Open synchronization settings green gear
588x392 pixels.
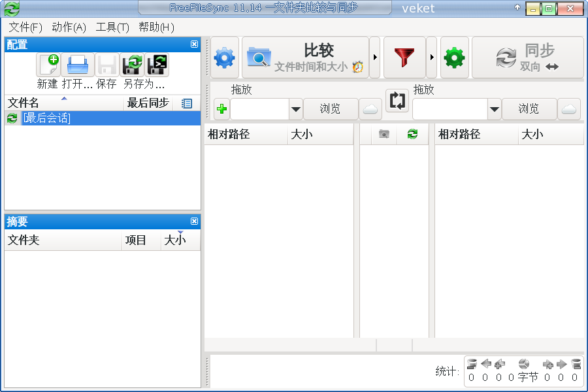455,57
